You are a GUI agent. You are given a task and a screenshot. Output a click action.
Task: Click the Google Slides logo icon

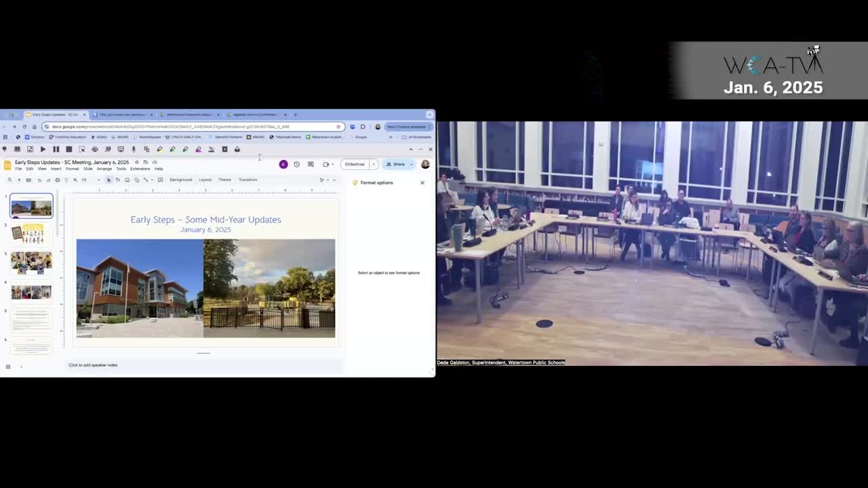(7, 165)
